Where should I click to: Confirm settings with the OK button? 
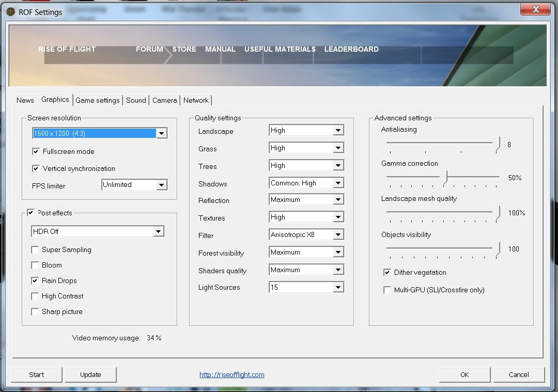465,374
